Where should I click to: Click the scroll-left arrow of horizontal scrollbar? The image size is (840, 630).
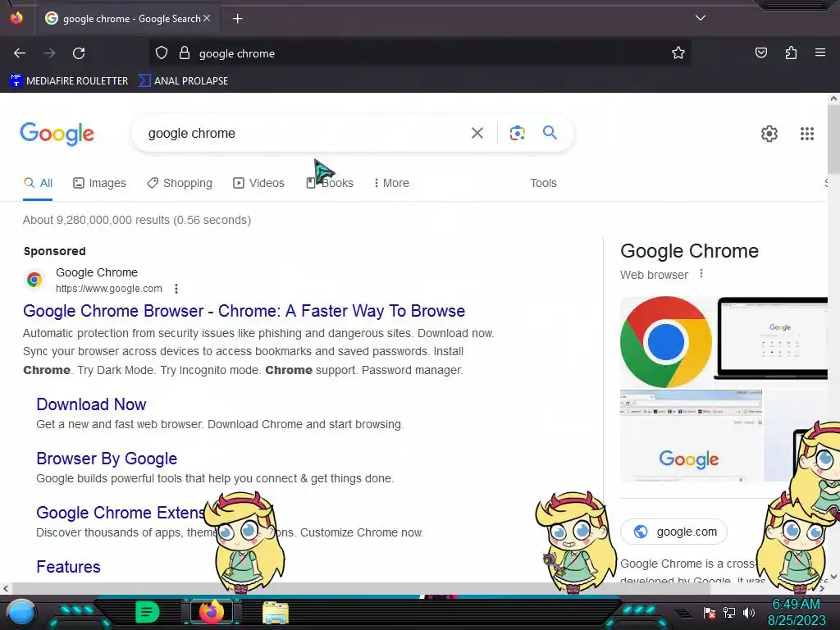6,589
